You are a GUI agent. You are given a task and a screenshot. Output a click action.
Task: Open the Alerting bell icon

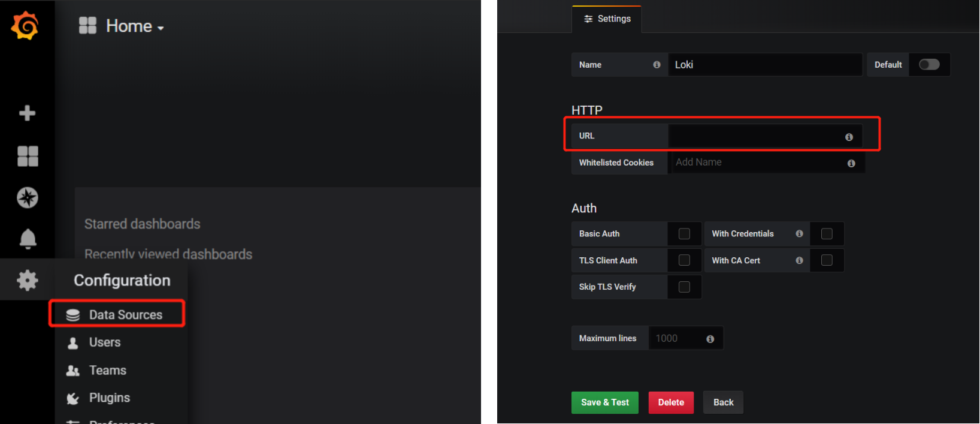(x=28, y=239)
